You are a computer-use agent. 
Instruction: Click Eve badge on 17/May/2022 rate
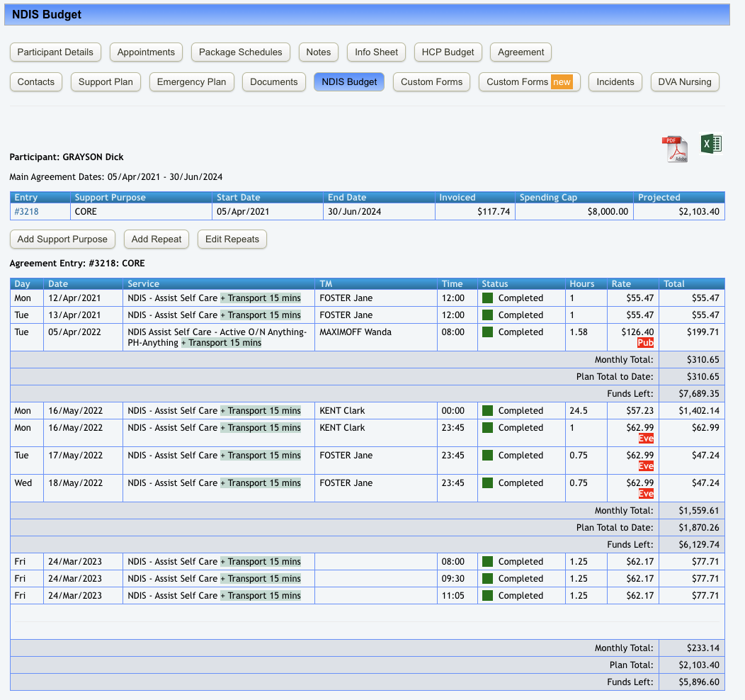(645, 466)
